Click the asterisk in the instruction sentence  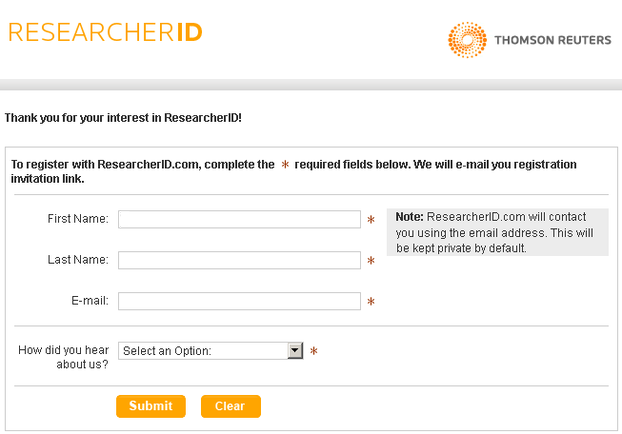tap(285, 165)
